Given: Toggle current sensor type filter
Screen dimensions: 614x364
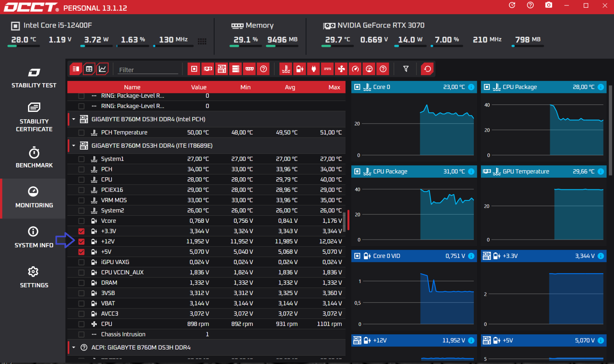Looking at the screenshot, I should click(327, 69).
